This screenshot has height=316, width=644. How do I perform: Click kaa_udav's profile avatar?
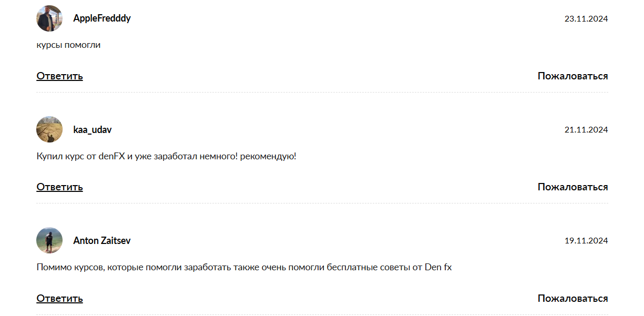(49, 129)
